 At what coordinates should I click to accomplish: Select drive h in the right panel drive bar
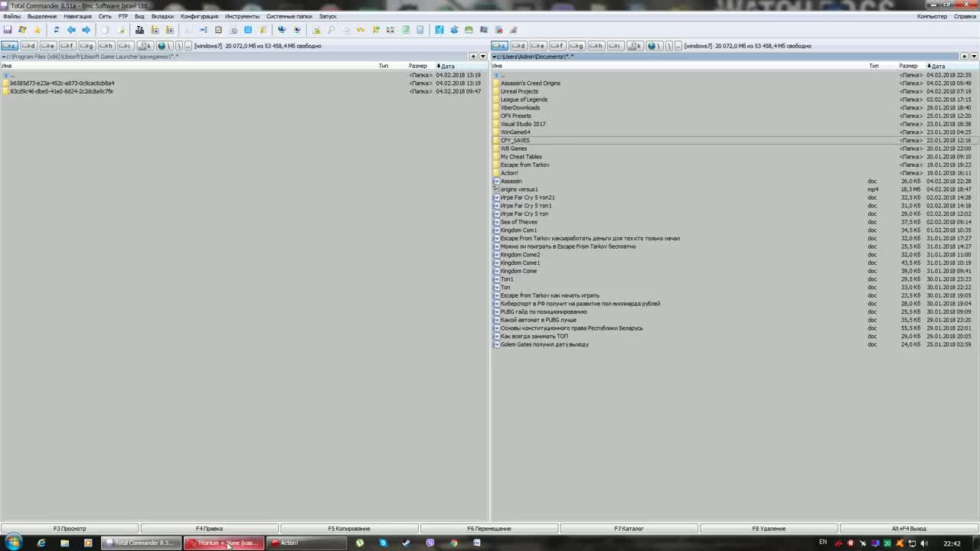click(596, 46)
